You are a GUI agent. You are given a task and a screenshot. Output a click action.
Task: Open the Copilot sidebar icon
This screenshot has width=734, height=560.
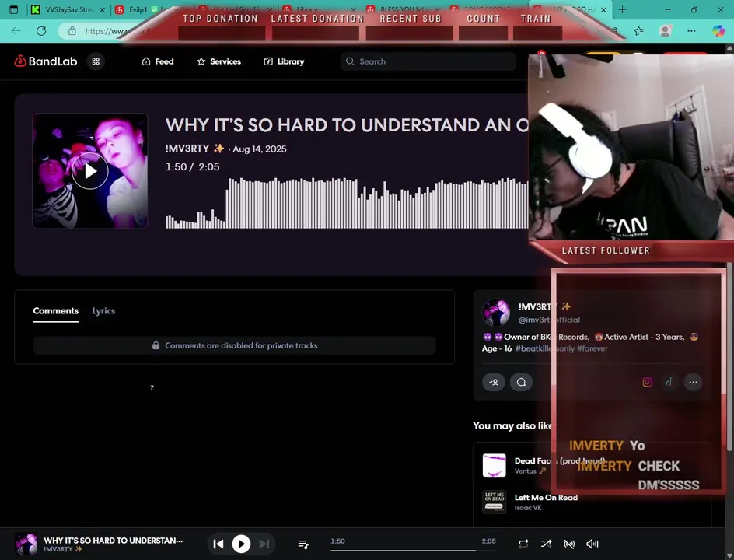718,31
